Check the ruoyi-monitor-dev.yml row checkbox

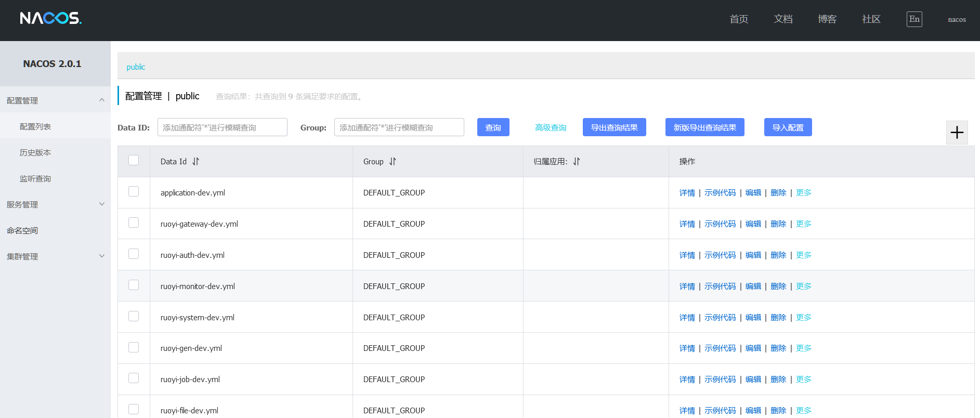[x=134, y=285]
